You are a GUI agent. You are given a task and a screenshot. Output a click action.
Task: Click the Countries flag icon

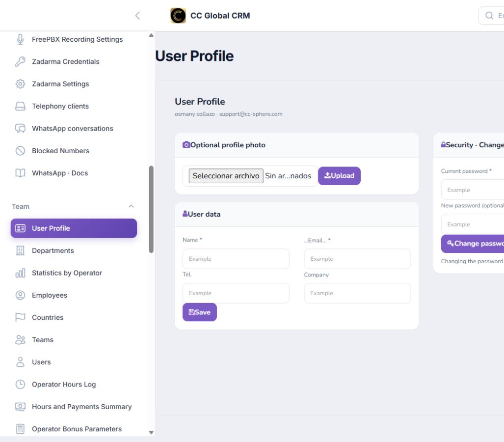(x=20, y=318)
